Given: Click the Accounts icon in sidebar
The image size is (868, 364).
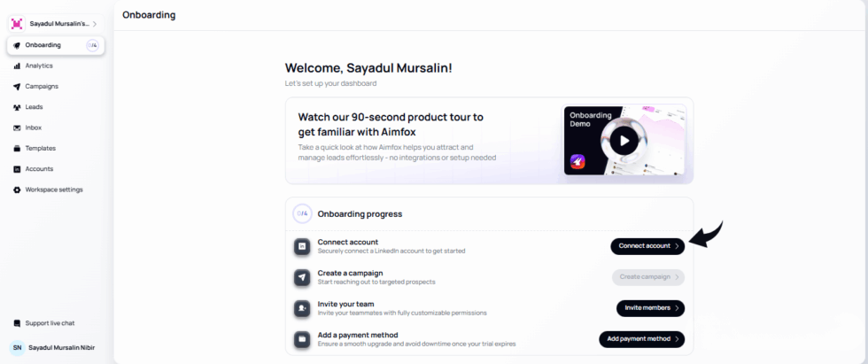Looking at the screenshot, I should 17,169.
